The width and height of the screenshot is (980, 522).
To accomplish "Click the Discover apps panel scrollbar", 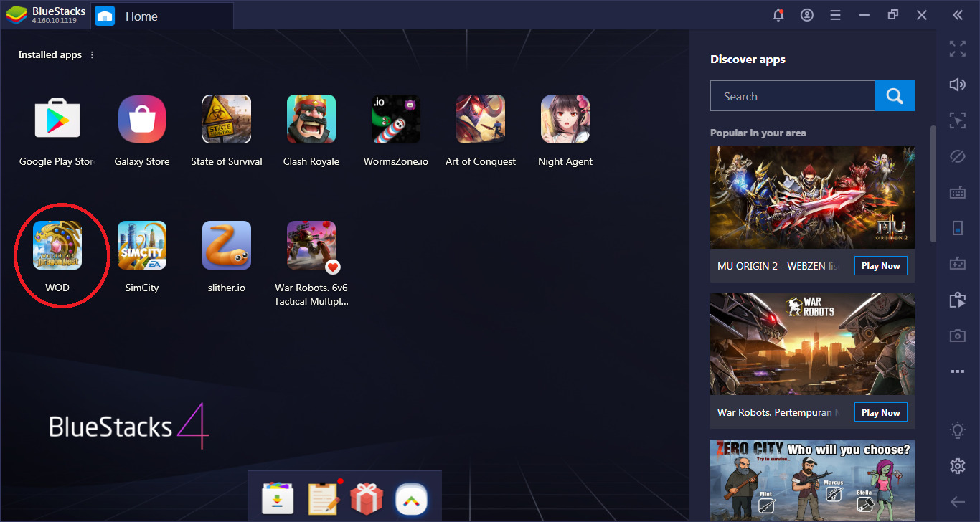I will 933,184.
